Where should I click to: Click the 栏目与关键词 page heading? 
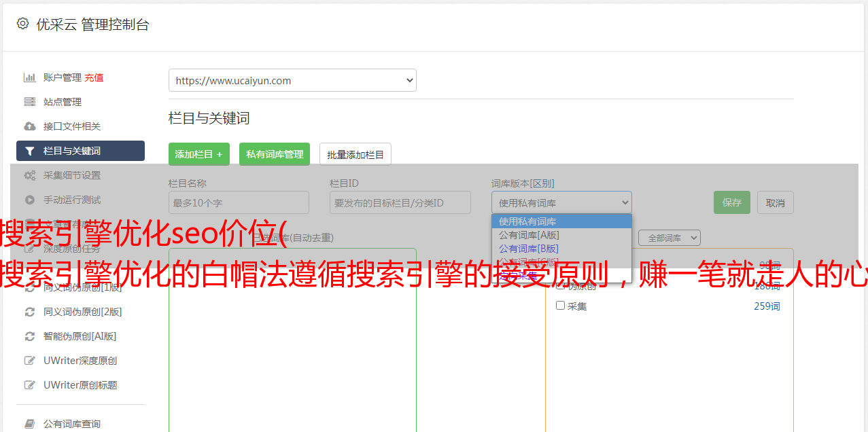tap(209, 118)
